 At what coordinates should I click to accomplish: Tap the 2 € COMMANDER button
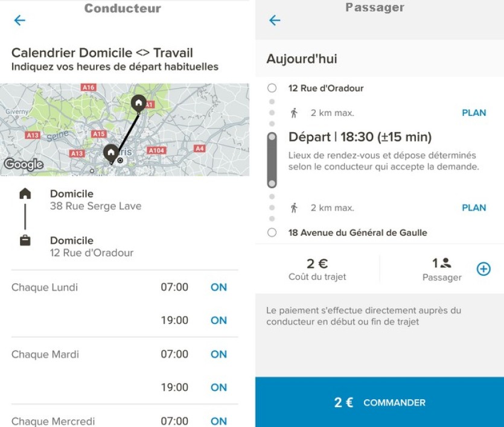click(380, 402)
